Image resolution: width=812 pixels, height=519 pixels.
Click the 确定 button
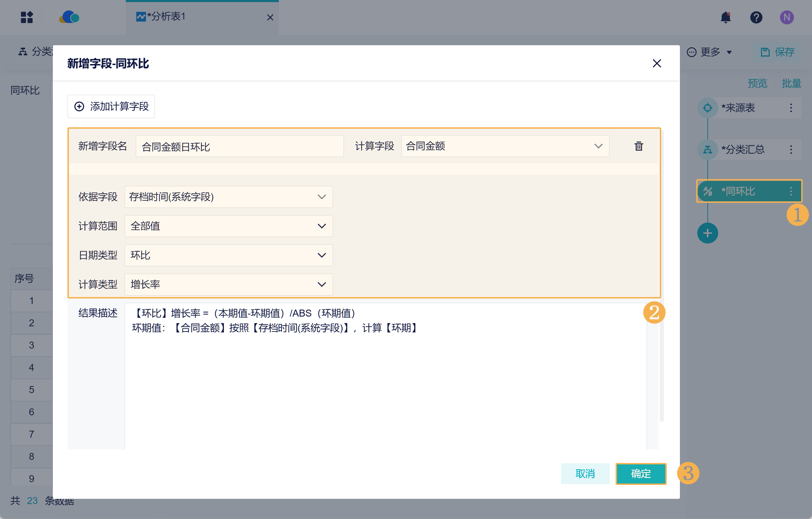[x=641, y=473]
